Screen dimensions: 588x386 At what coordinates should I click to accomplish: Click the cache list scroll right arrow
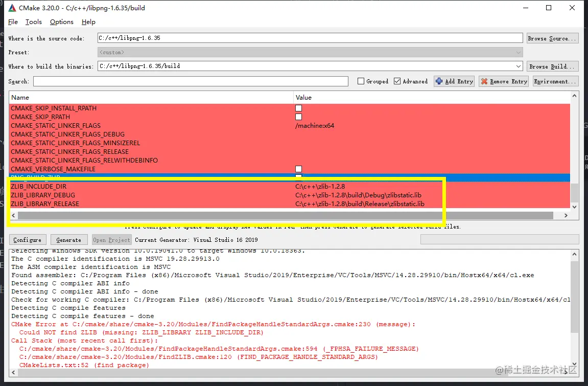pos(566,215)
